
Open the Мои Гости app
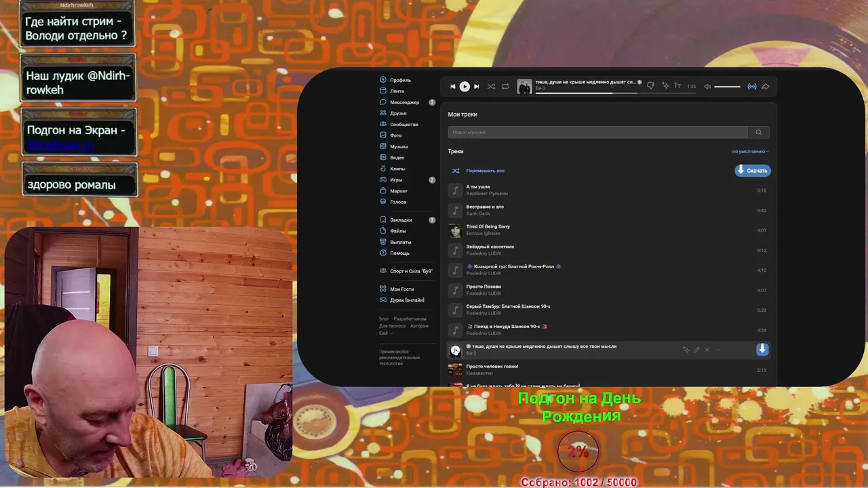click(396, 289)
